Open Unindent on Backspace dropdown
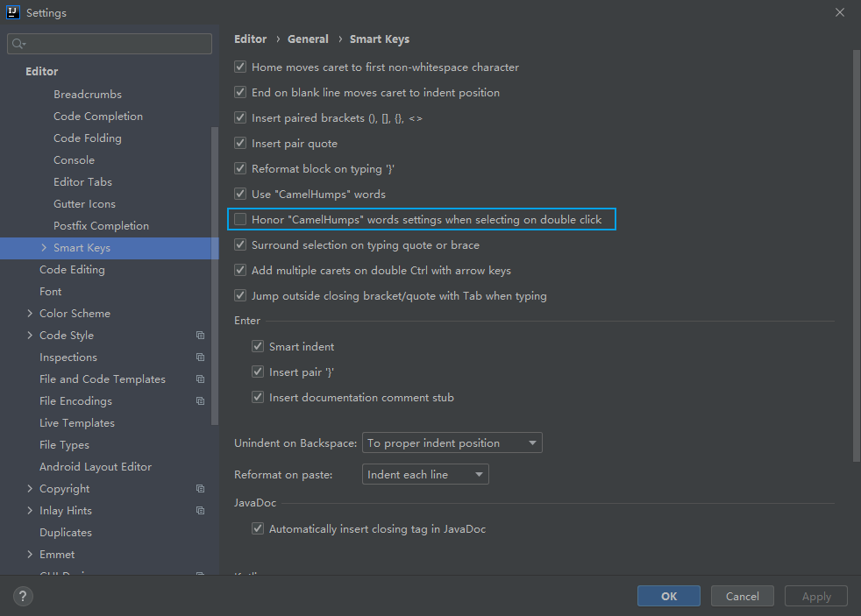Viewport: 861px width, 616px height. point(452,443)
